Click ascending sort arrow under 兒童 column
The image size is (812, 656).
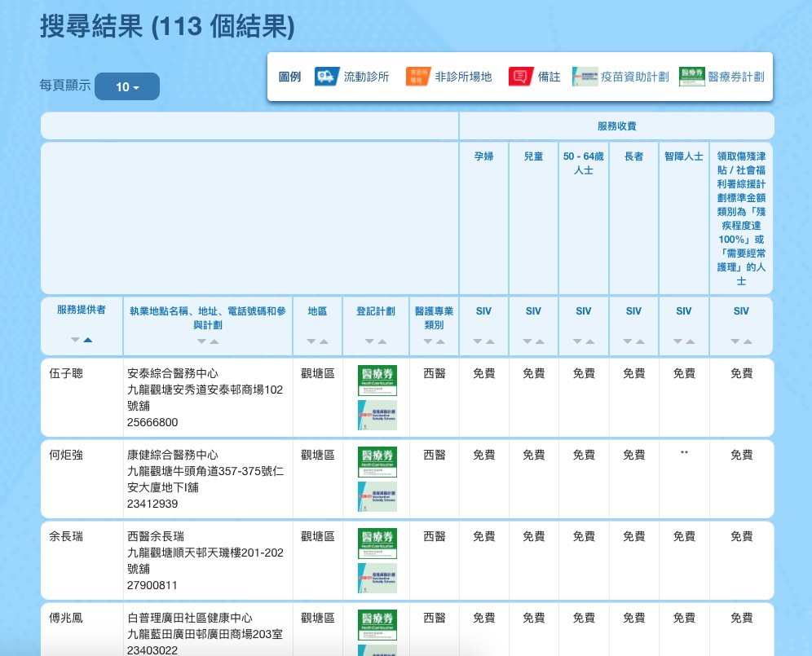[x=540, y=341]
